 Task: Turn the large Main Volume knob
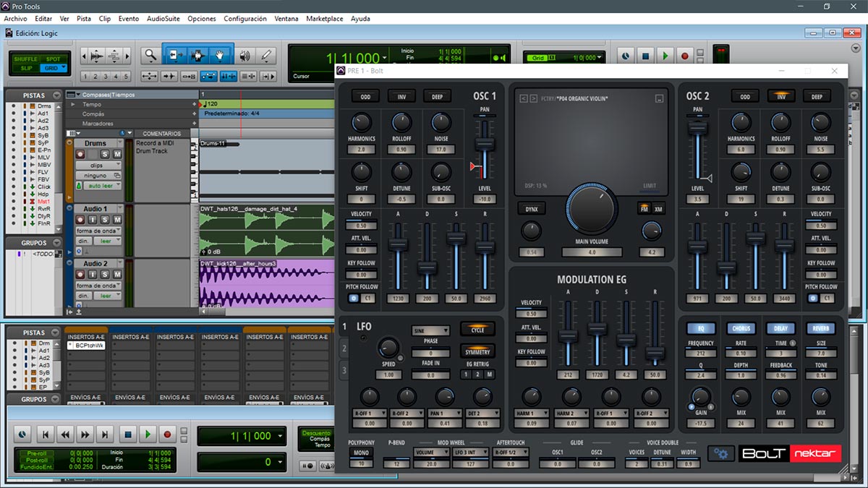click(592, 209)
